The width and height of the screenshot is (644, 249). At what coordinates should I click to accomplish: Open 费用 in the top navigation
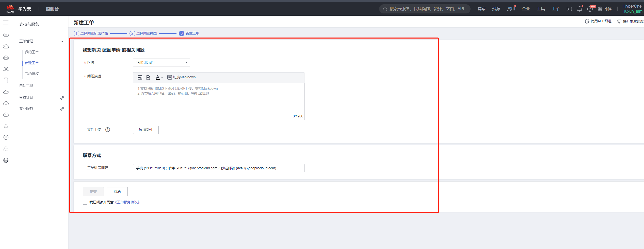click(x=511, y=9)
